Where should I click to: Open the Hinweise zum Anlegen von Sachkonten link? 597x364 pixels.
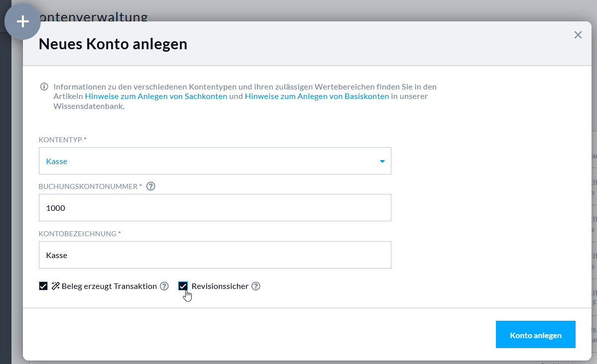point(156,96)
